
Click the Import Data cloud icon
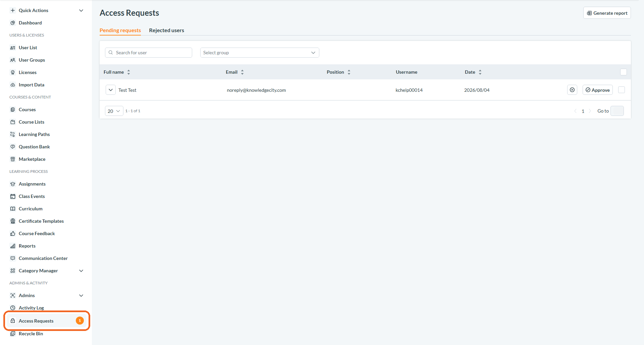point(13,85)
